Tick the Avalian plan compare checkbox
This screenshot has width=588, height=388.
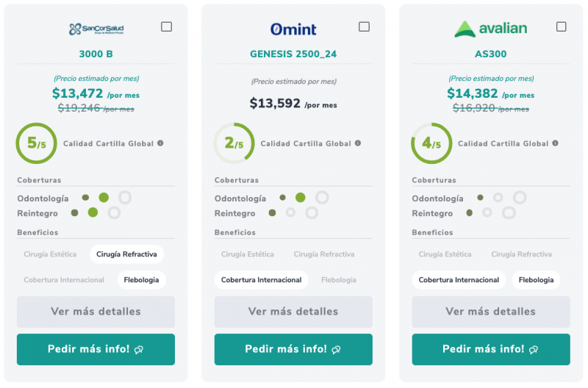[x=562, y=27]
